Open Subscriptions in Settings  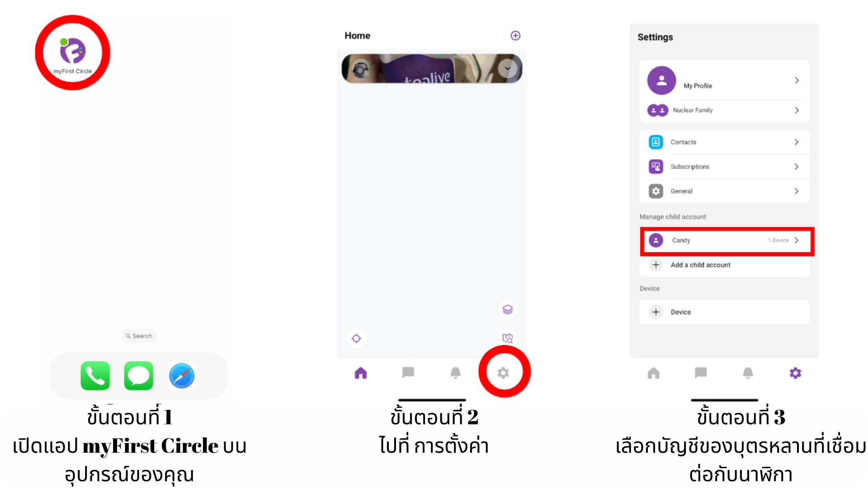724,167
